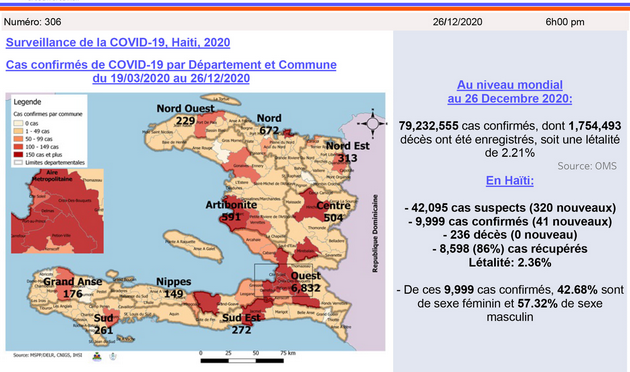Click the Nippes 149 label
The image size is (630, 372).
coord(174,288)
